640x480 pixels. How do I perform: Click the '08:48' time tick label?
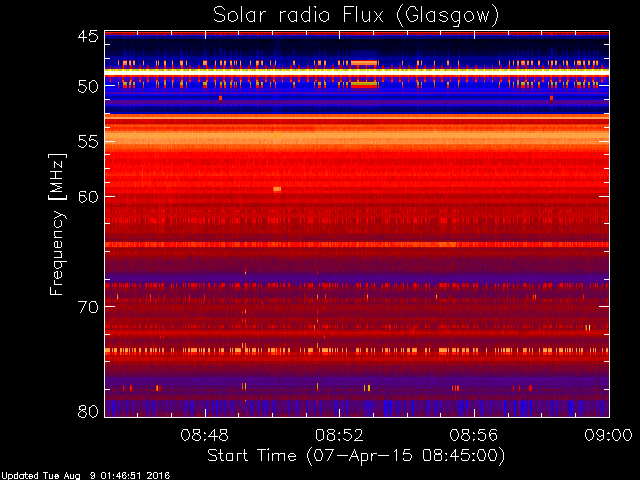204,435
